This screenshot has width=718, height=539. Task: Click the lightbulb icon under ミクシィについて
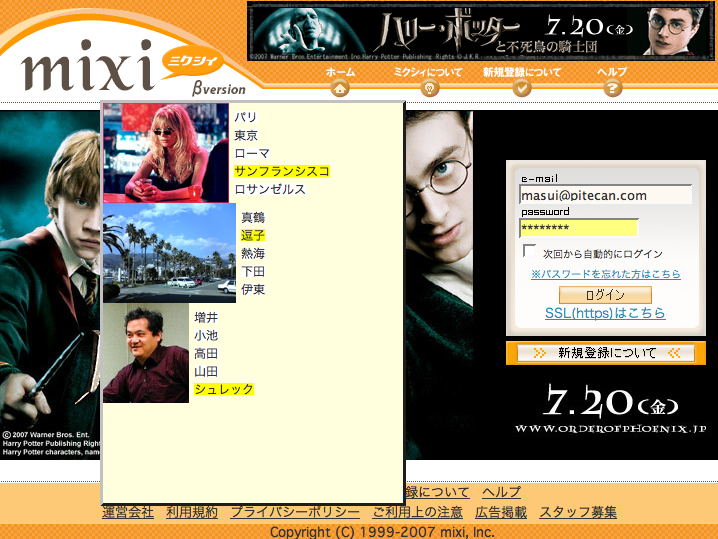point(430,88)
